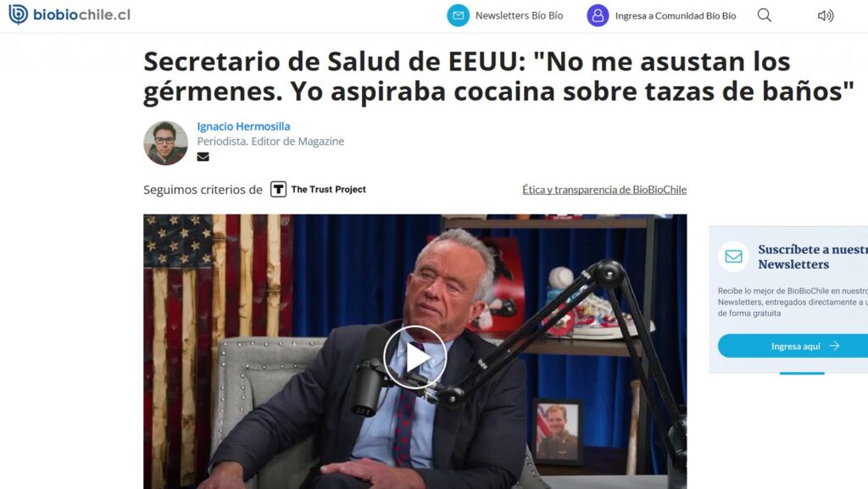Image resolution: width=868 pixels, height=489 pixels.
Task: Click the arrow in Ingresa aquí button
Action: coord(834,346)
